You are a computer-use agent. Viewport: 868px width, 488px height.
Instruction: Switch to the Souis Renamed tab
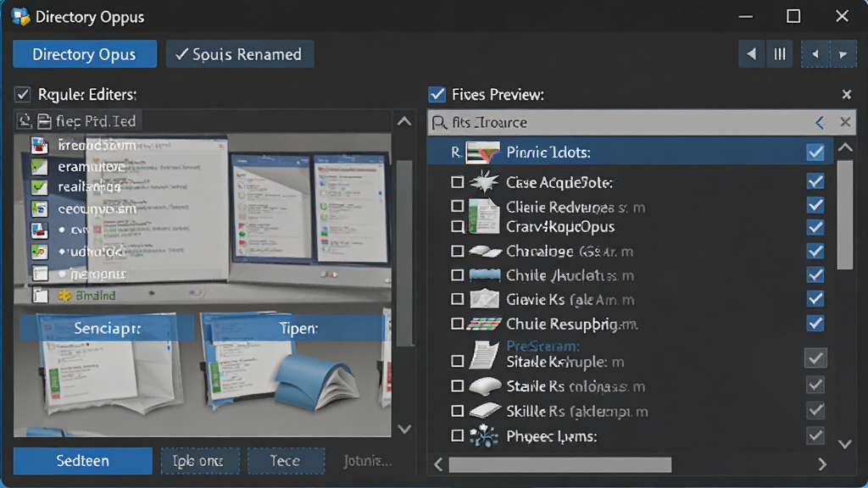click(239, 54)
